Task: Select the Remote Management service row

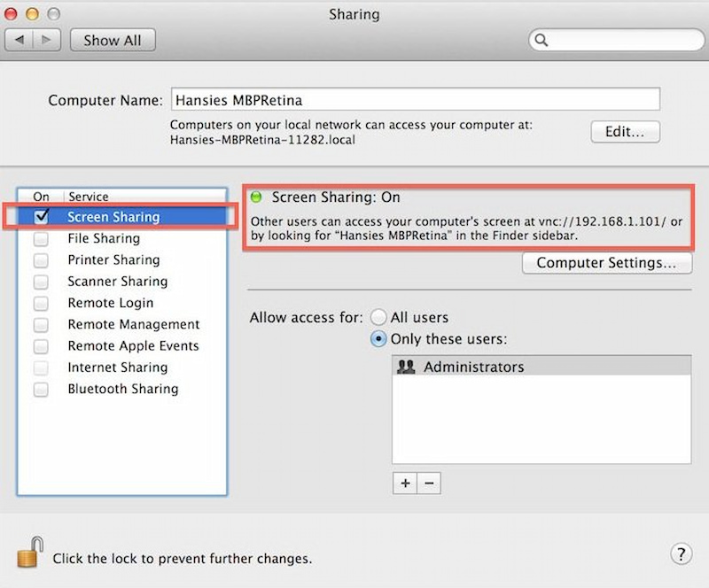Action: click(x=122, y=324)
